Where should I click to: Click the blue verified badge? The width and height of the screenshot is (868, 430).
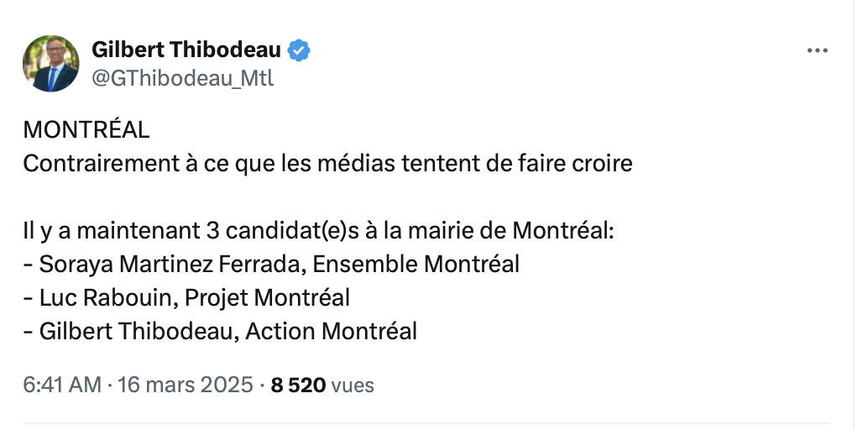coord(300,50)
